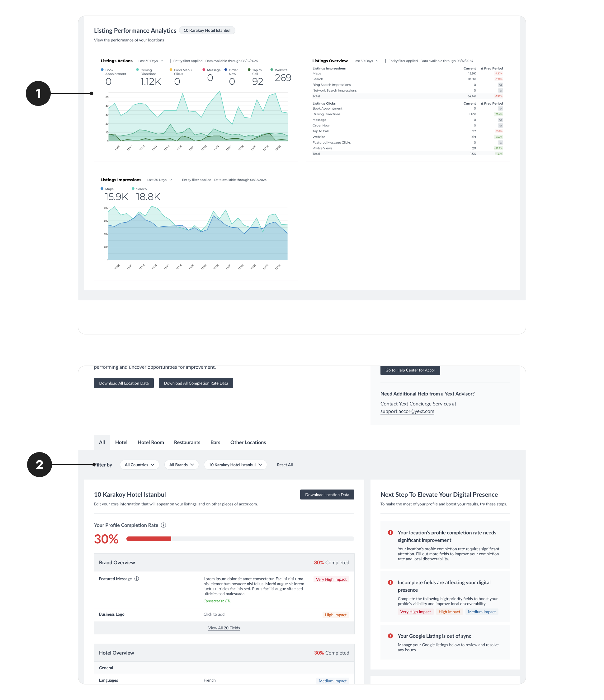Open the View All 20 Fields link

pyautogui.click(x=224, y=628)
